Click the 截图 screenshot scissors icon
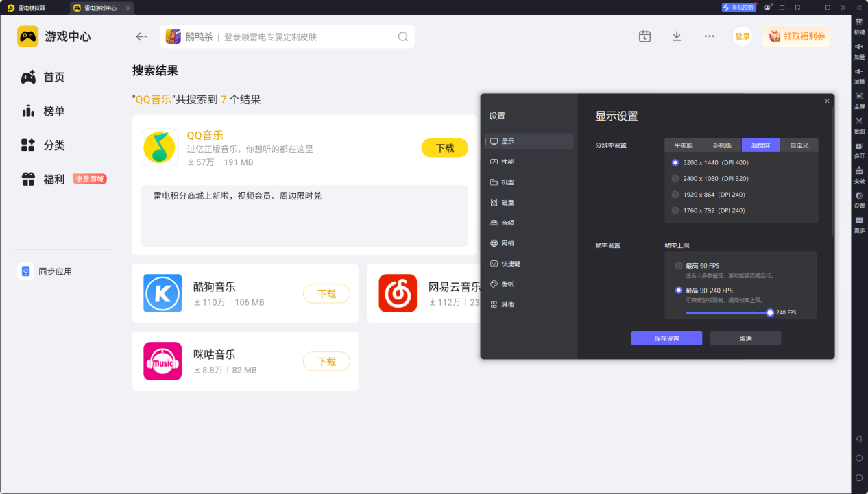 tap(859, 121)
